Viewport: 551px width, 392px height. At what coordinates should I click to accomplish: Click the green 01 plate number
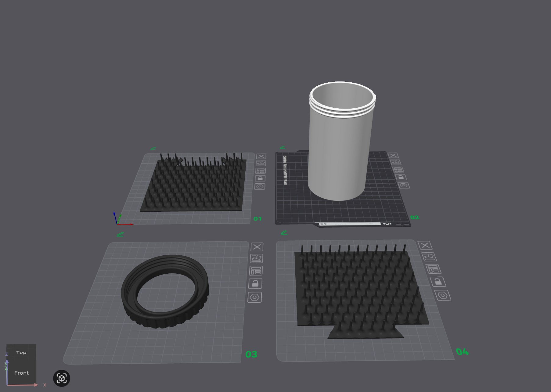[257, 219]
